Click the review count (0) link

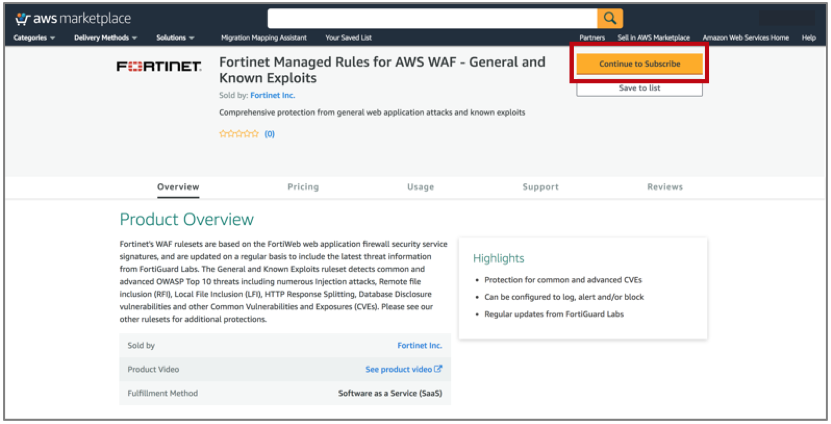click(269, 133)
